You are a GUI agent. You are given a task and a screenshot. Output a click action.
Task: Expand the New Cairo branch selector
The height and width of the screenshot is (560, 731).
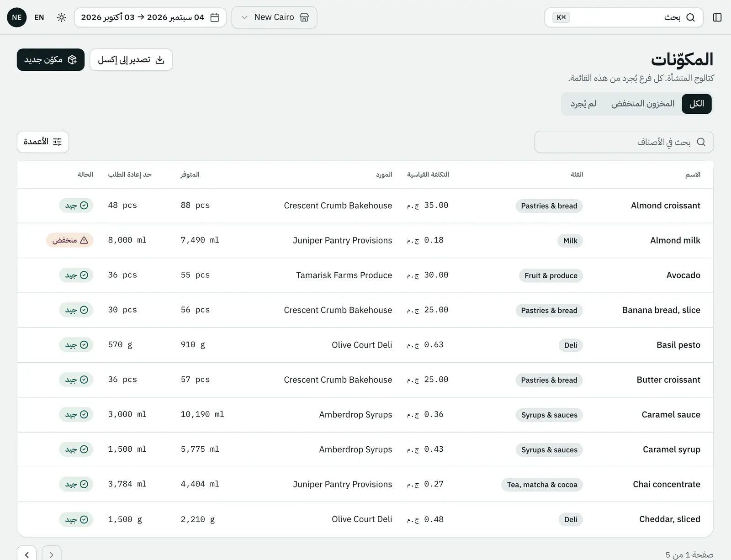pos(274,17)
